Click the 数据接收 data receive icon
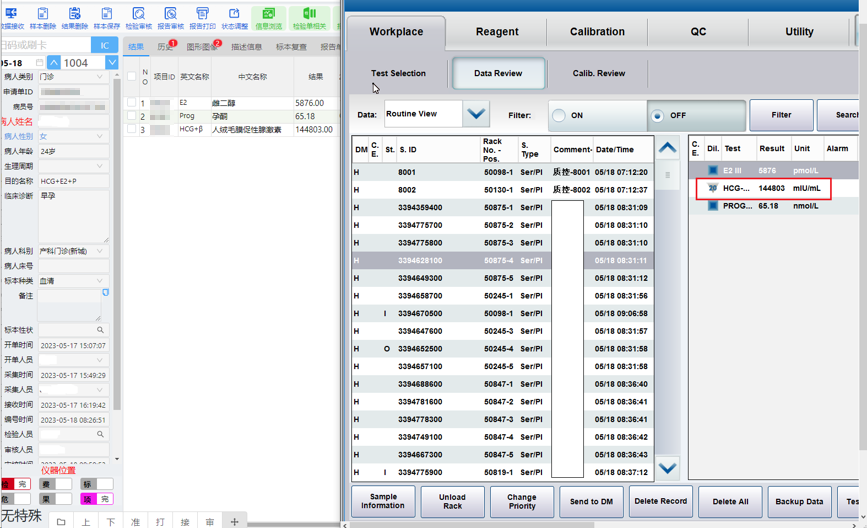Viewport: 867px width, 528px height. pos(11,17)
